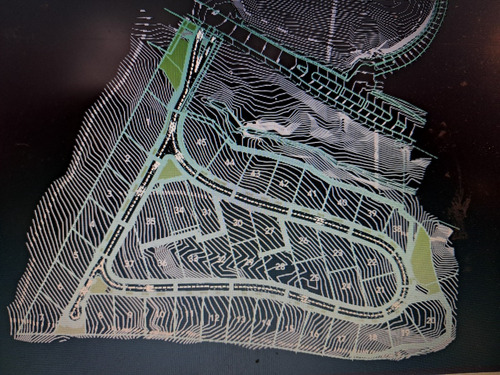Click lot 22 inside the loop road
The width and height of the screenshot is (500, 375).
(x=372, y=262)
